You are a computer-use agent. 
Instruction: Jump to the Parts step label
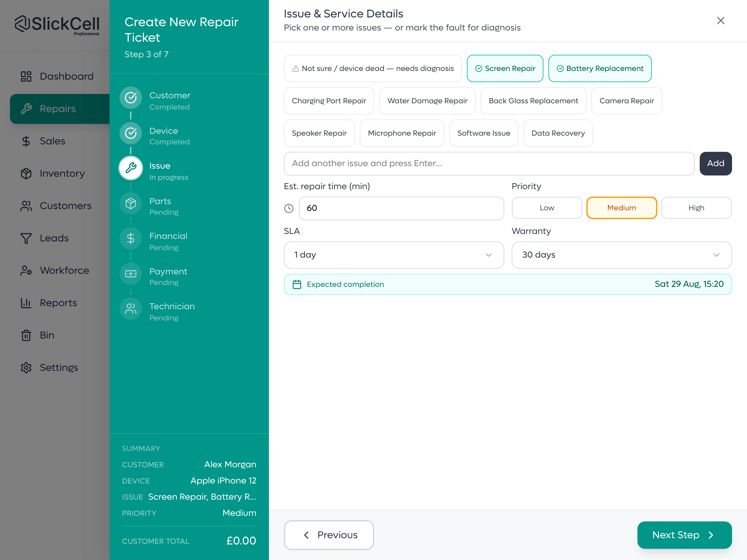(160, 201)
